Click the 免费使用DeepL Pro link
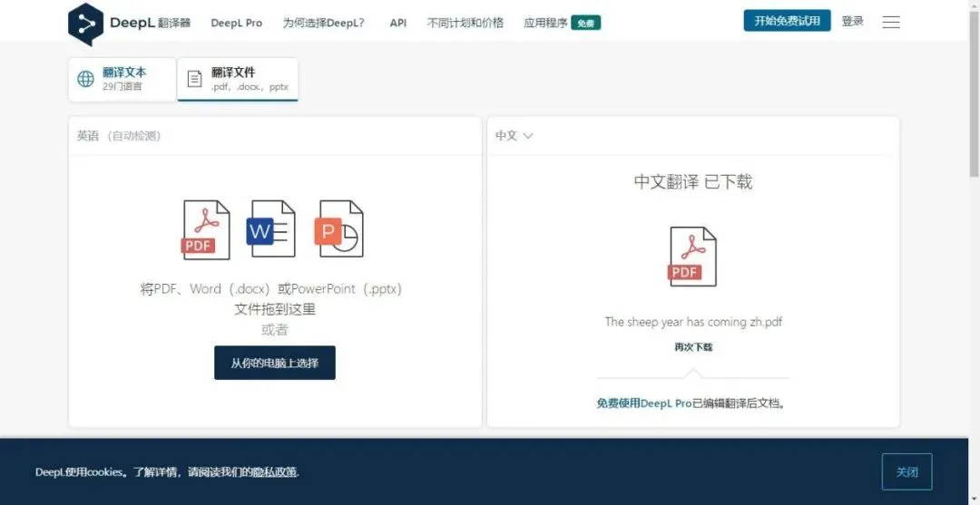The height and width of the screenshot is (505, 980). coord(643,403)
